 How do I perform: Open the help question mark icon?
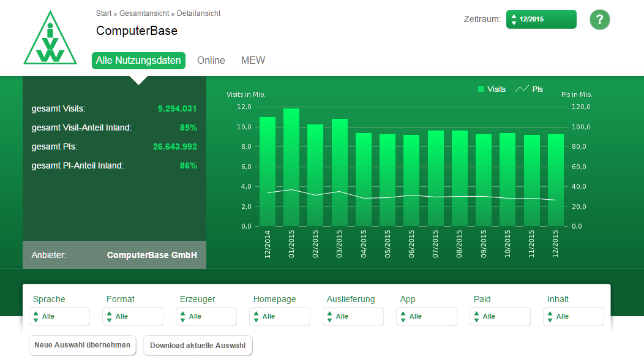600,20
